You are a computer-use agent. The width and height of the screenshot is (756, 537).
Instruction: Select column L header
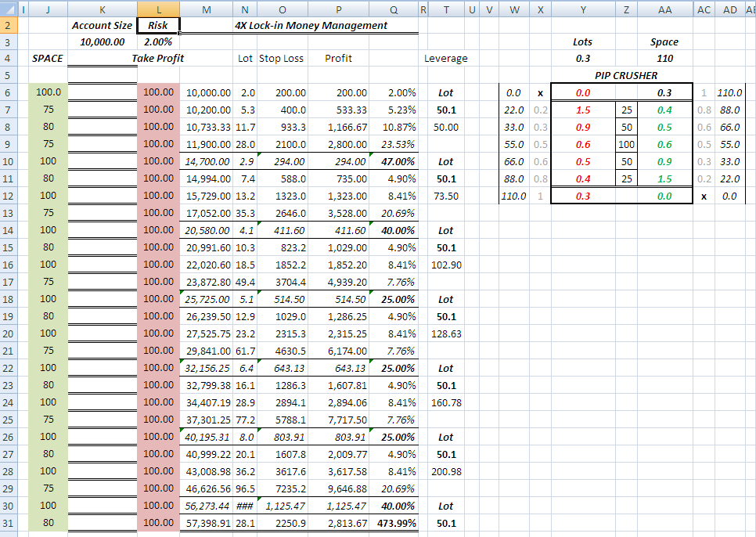click(x=158, y=9)
